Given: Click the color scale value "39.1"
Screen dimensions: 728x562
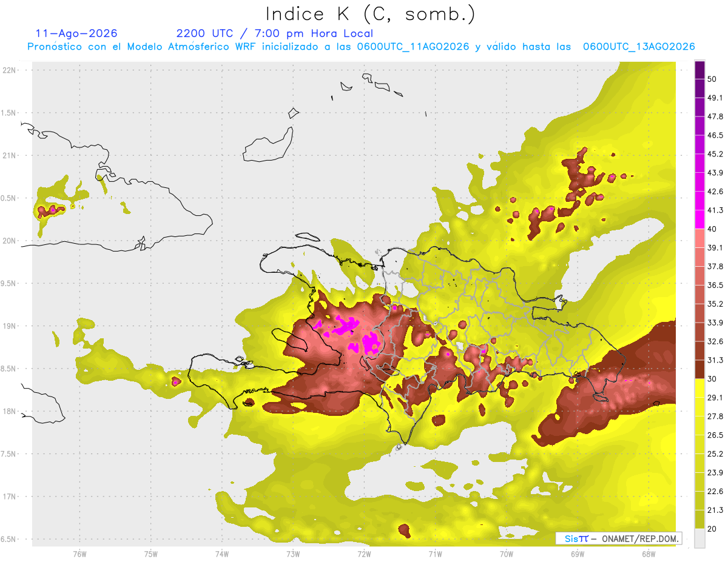Looking at the screenshot, I should tap(715, 248).
